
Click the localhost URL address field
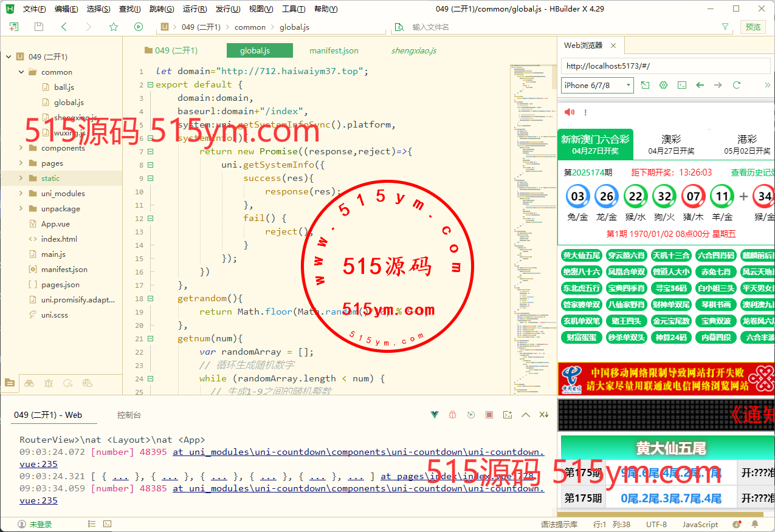[x=666, y=66]
